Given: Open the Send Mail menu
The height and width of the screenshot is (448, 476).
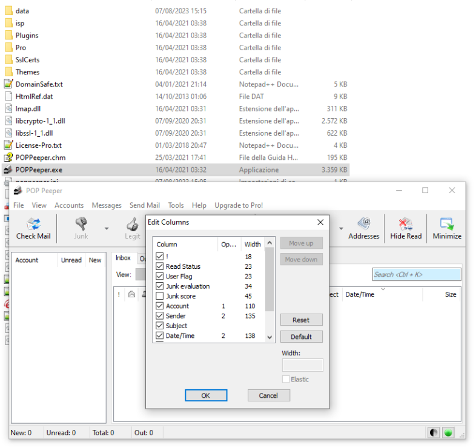Looking at the screenshot, I should click(x=145, y=205).
